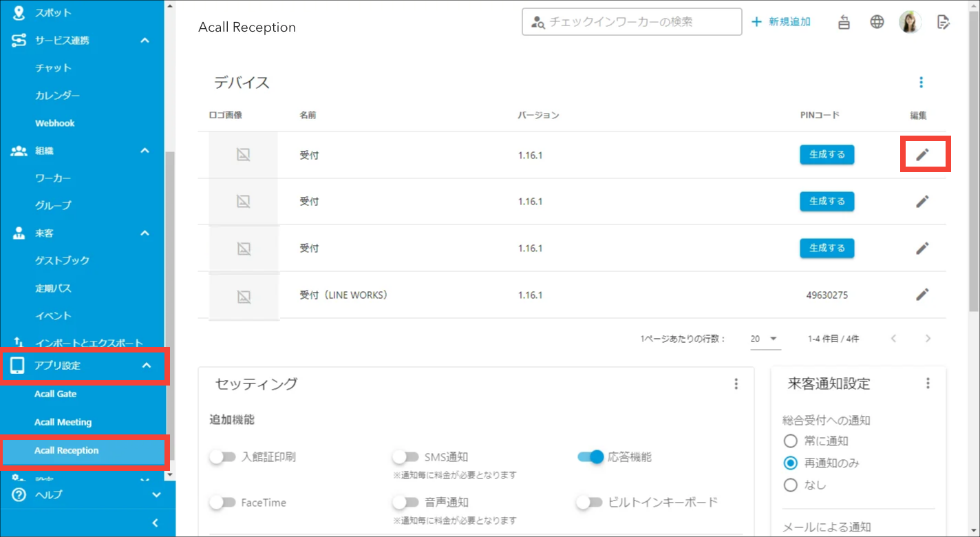The height and width of the screenshot is (537, 980).
Task: Collapse the サービス連携 section chevron
Action: [x=145, y=41]
